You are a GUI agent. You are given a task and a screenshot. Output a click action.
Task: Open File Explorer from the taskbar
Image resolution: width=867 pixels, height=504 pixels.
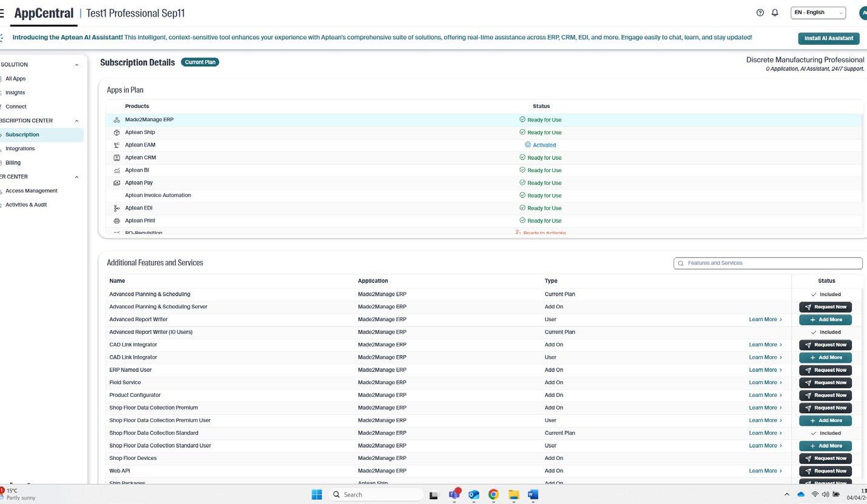click(514, 494)
